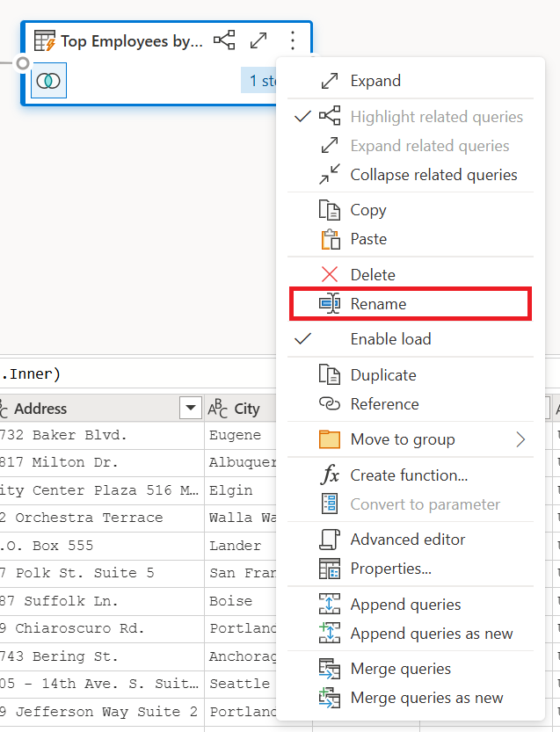
Task: Choose Delete to remove the query
Action: [411, 274]
